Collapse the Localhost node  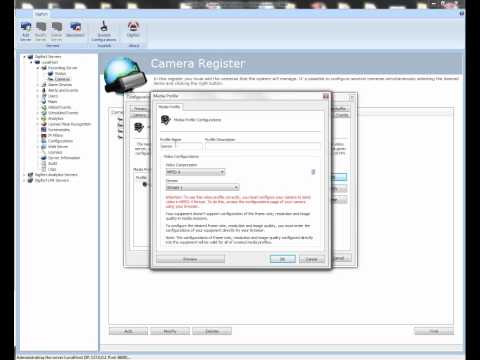coord(31,62)
